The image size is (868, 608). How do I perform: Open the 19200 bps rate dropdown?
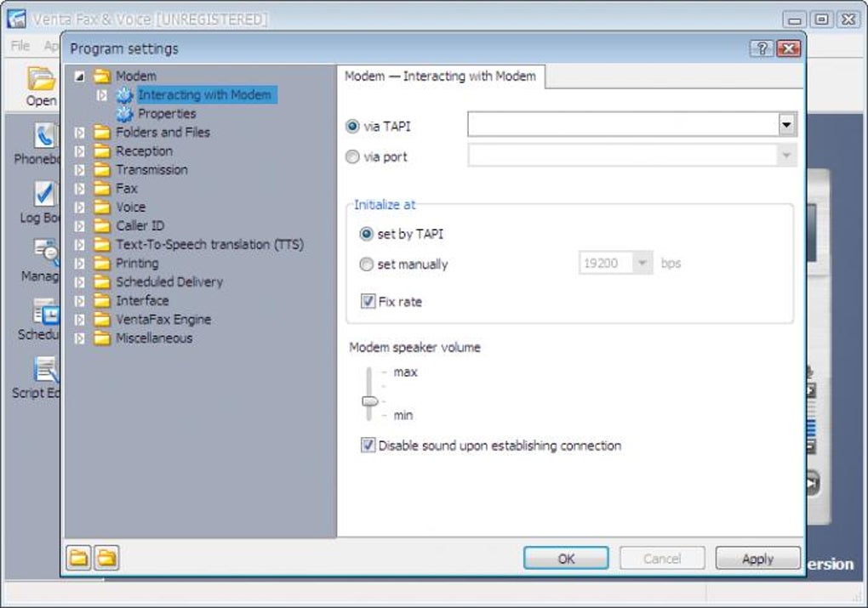[642, 264]
